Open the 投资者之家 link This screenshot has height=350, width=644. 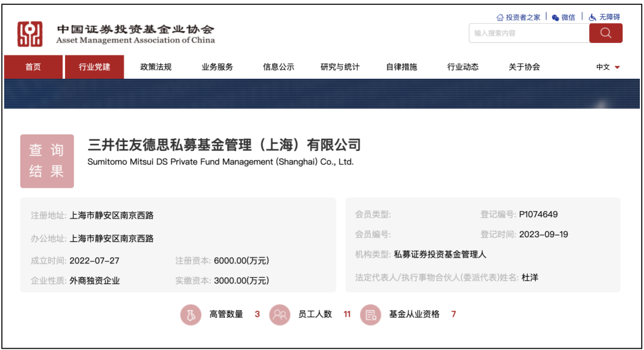[x=523, y=17]
